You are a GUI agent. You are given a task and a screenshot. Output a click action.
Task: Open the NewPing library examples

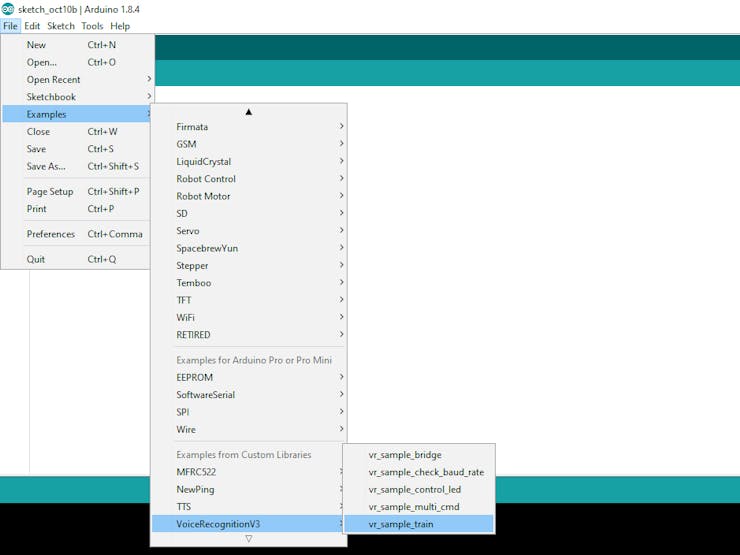[248, 489]
